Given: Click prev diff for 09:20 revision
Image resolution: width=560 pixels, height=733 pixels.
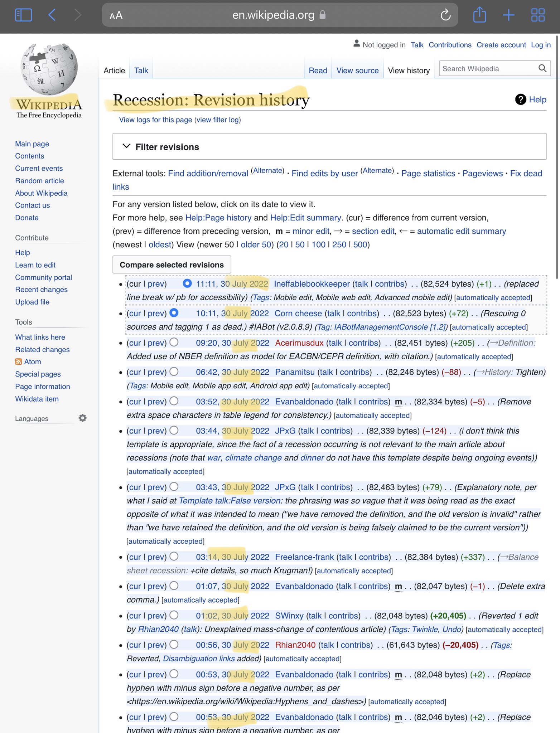Looking at the screenshot, I should 156,343.
